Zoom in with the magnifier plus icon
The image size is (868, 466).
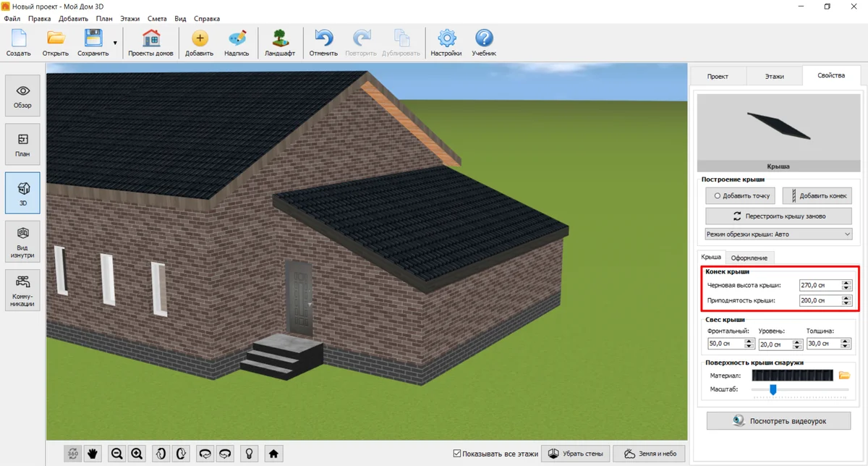[x=137, y=454]
